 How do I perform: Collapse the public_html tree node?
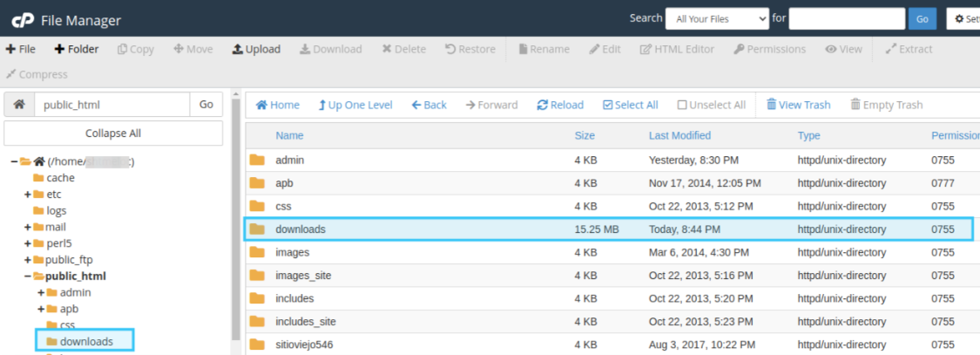28,276
